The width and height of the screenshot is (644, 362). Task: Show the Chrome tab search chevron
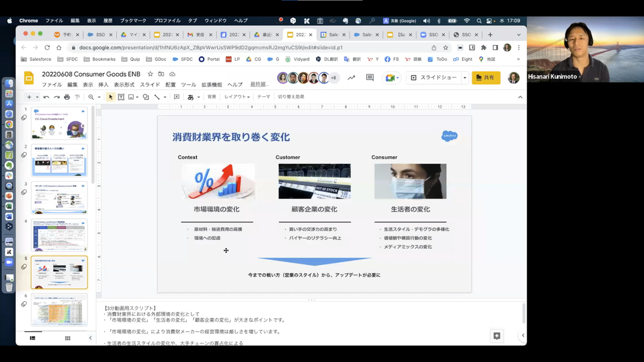(519, 35)
